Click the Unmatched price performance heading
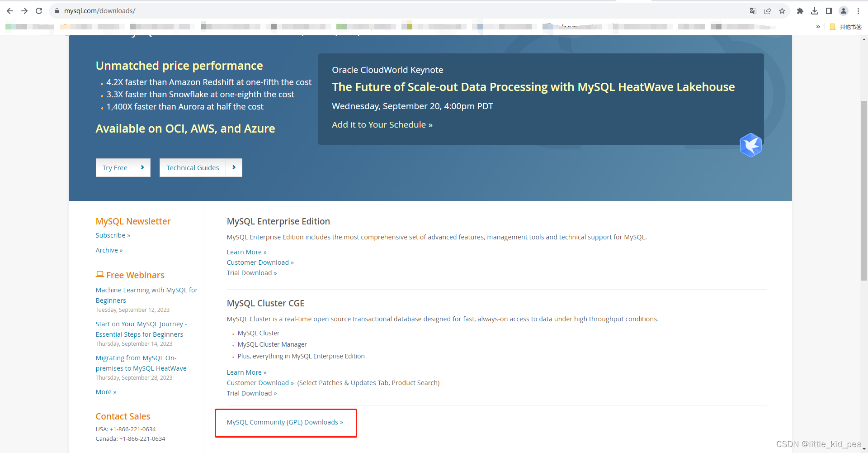Viewport: 868px width, 453px height. click(179, 66)
